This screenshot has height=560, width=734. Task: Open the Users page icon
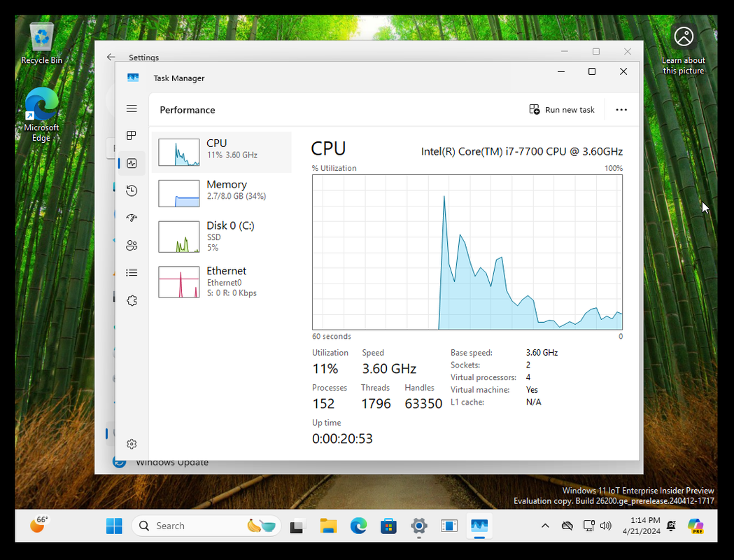pos(132,246)
